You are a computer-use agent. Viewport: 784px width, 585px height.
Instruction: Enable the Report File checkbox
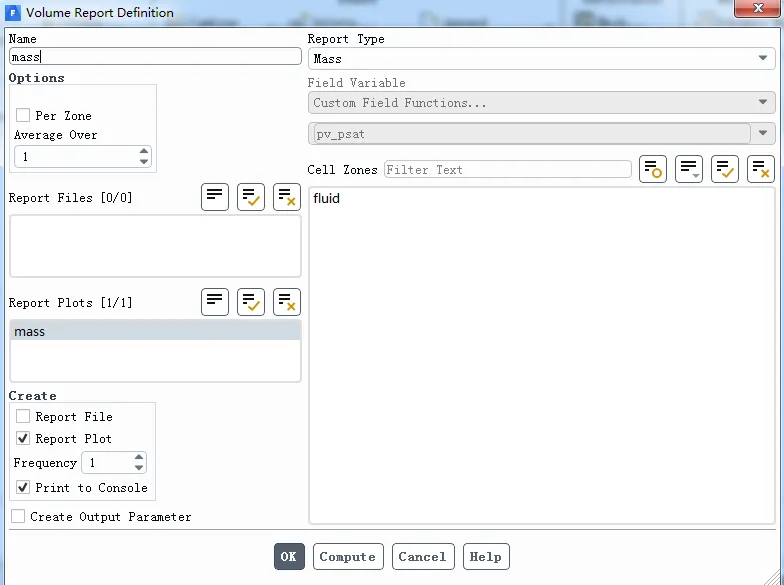(23, 416)
